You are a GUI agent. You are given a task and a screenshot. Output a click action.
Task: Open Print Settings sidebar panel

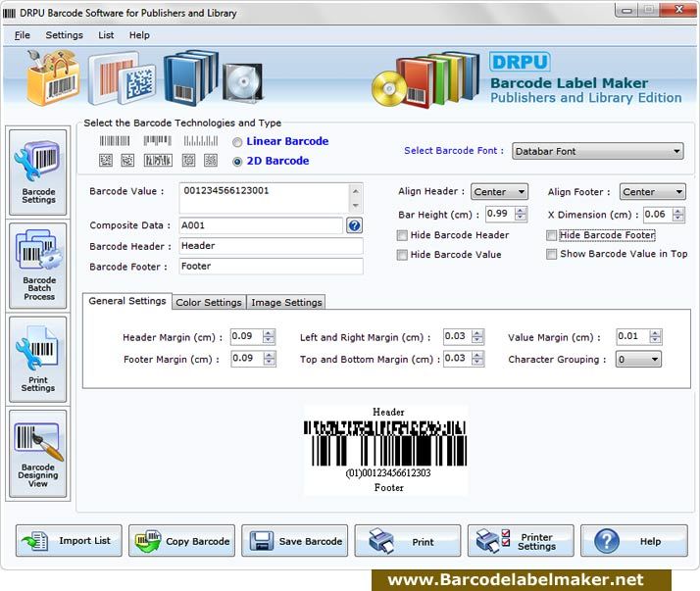[38, 360]
